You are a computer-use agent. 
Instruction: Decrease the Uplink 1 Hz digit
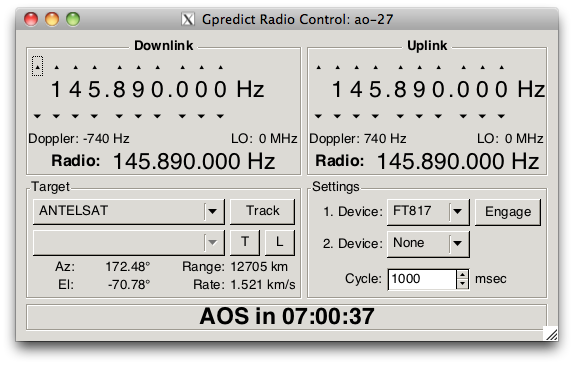click(x=502, y=116)
